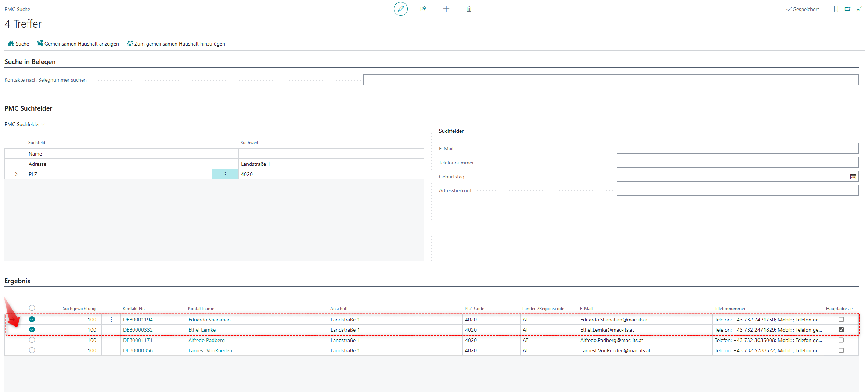Collapse the PMC Suchfelder section heading

point(28,108)
